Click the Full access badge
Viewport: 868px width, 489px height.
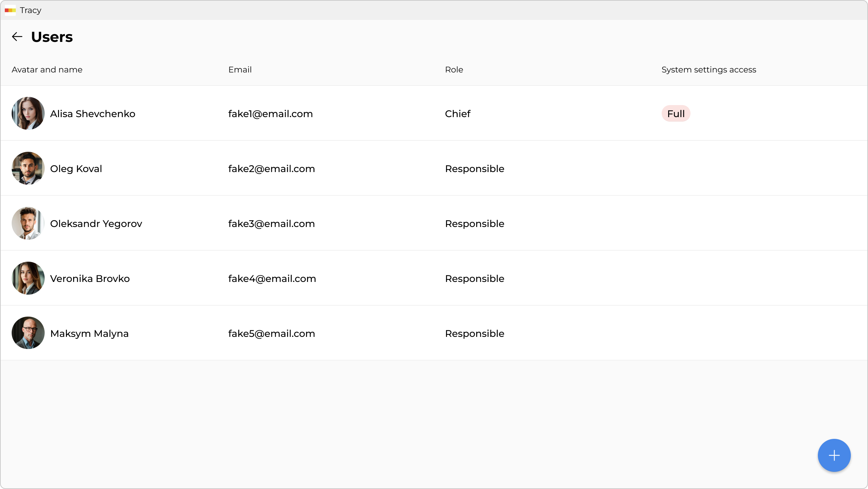click(x=675, y=114)
